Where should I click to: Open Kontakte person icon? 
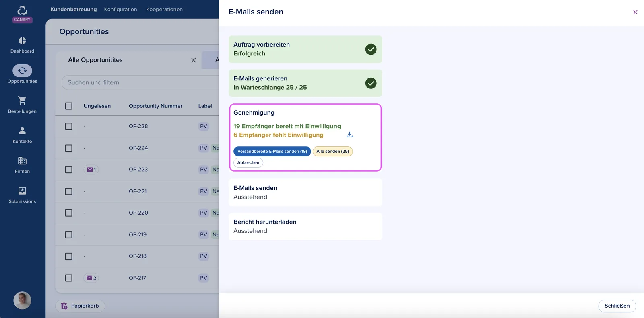tap(22, 131)
